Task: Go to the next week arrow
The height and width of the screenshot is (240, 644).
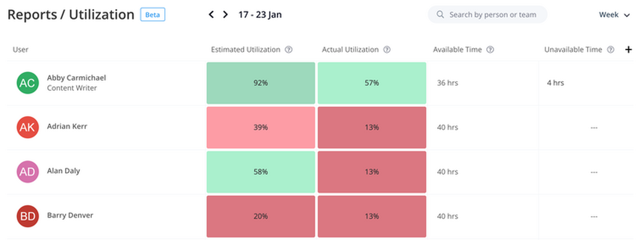Action: point(225,15)
